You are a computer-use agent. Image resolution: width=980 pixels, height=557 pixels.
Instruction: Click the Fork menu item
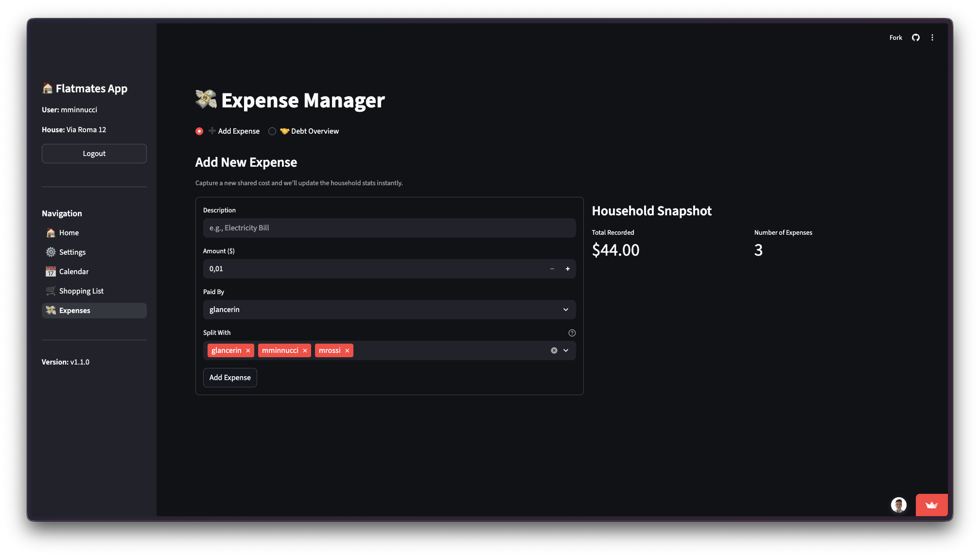(x=896, y=37)
